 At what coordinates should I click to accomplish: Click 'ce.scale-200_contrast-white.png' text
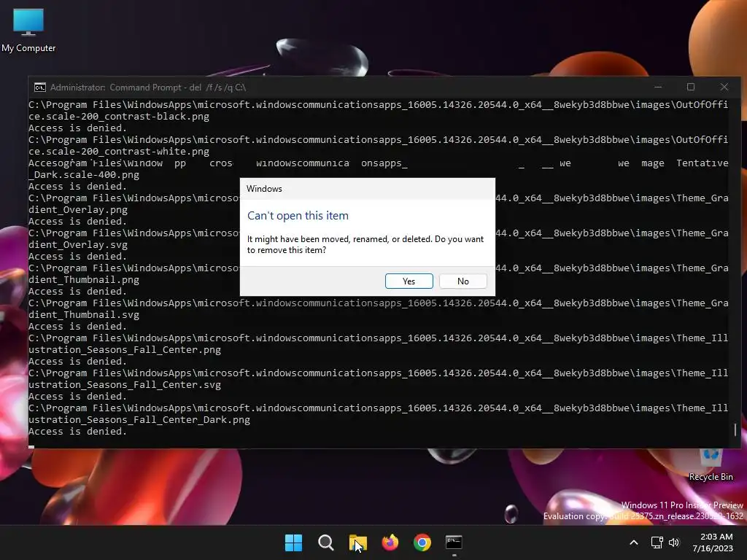coord(119,152)
